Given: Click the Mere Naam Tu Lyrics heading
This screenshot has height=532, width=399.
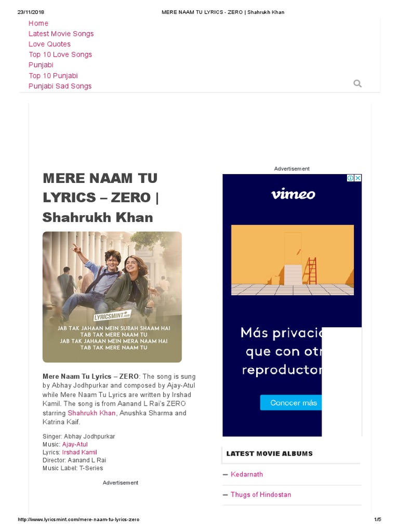Looking at the screenshot, I should (101, 197).
